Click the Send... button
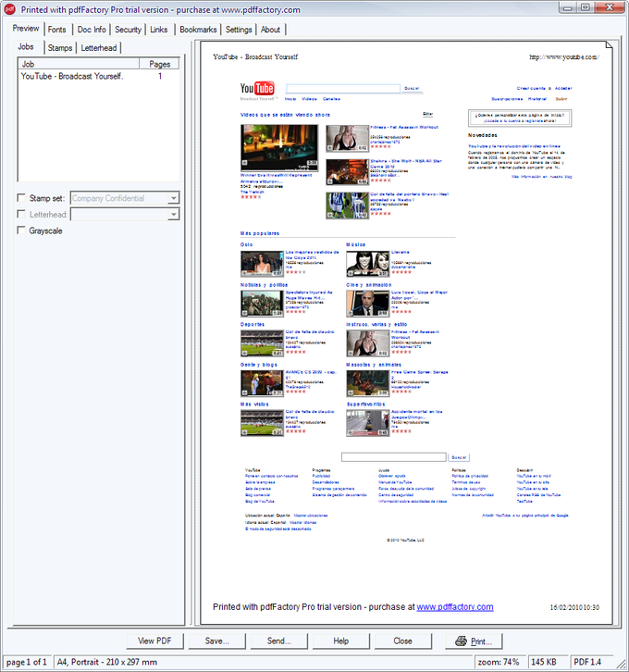629x672 pixels. coord(278,641)
